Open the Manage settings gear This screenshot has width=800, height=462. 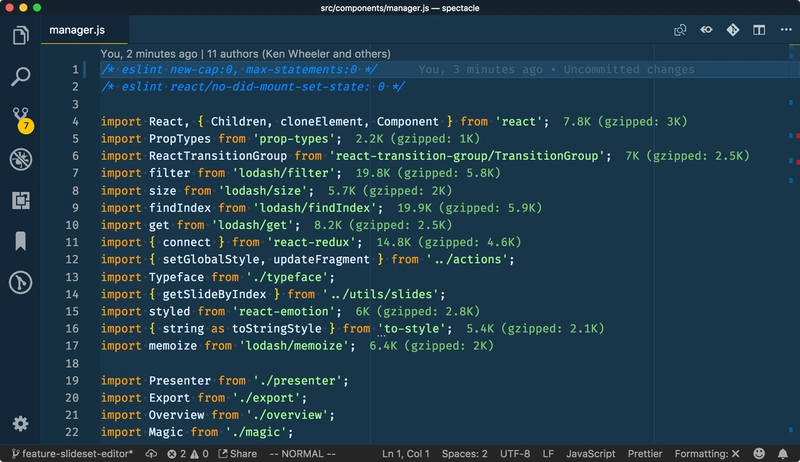(x=20, y=423)
